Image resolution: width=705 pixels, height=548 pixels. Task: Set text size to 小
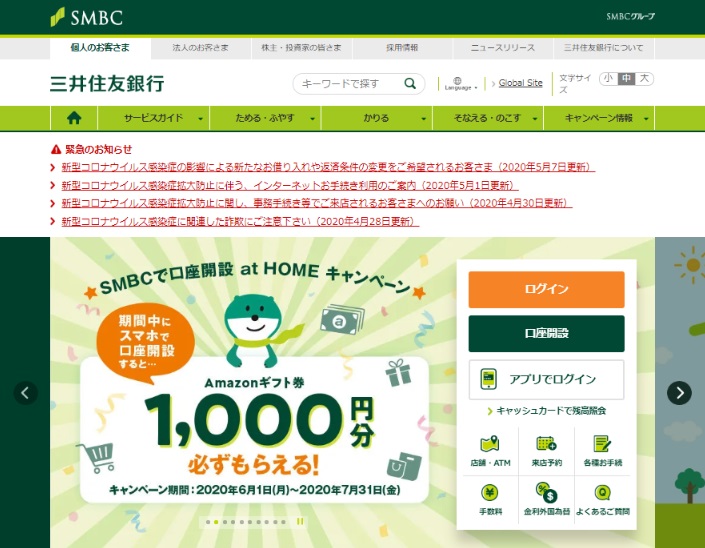tap(608, 78)
